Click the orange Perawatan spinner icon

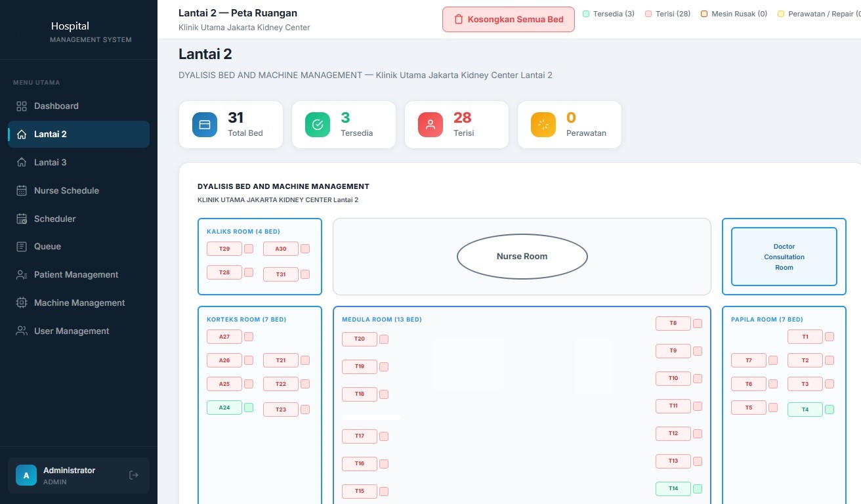pyautogui.click(x=543, y=125)
